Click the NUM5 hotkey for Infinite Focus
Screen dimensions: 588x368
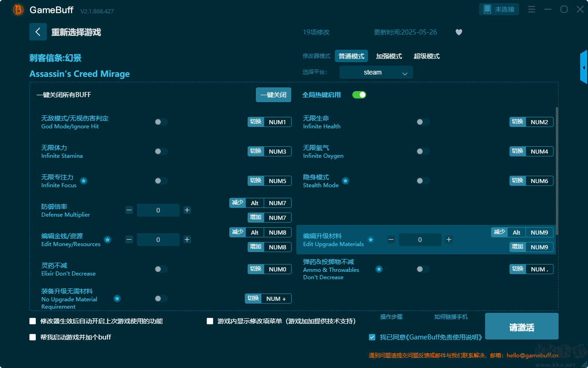277,181
